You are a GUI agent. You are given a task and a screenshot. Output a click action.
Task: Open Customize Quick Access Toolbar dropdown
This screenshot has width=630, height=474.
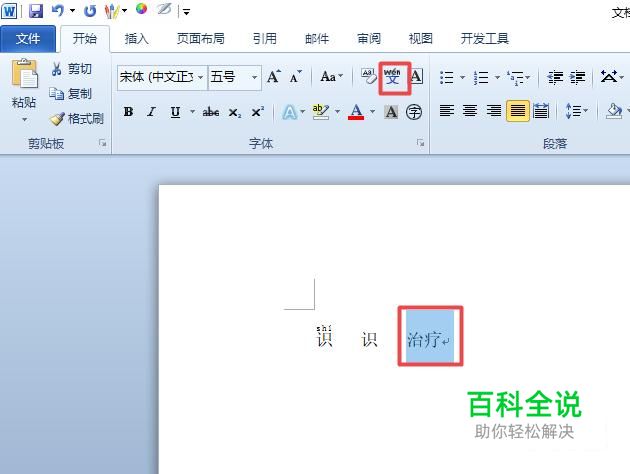[186, 12]
